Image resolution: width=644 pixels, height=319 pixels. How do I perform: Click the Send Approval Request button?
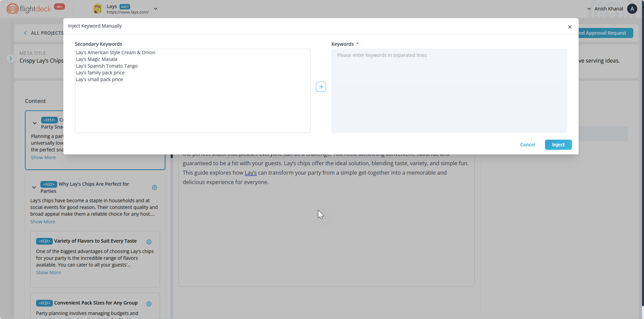[606, 33]
